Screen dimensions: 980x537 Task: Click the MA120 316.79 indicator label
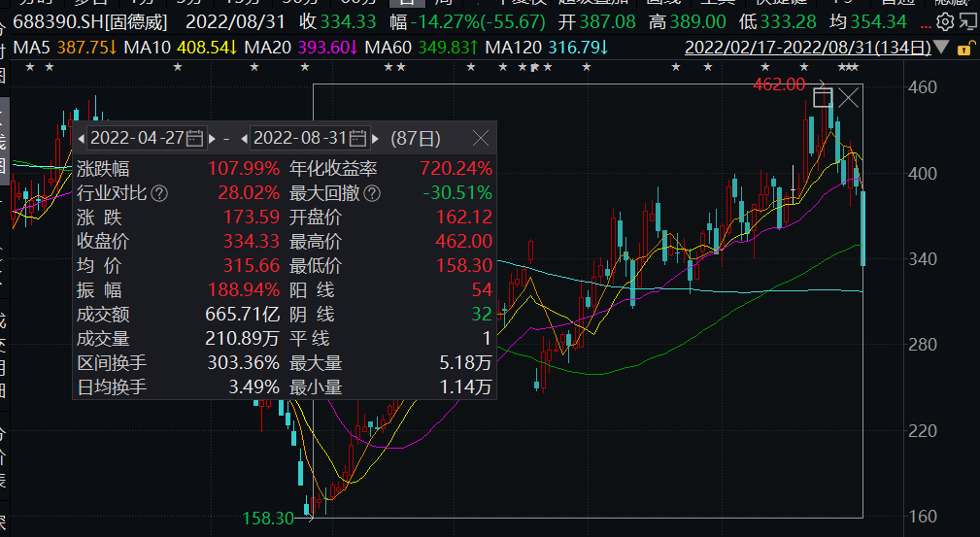tap(546, 48)
